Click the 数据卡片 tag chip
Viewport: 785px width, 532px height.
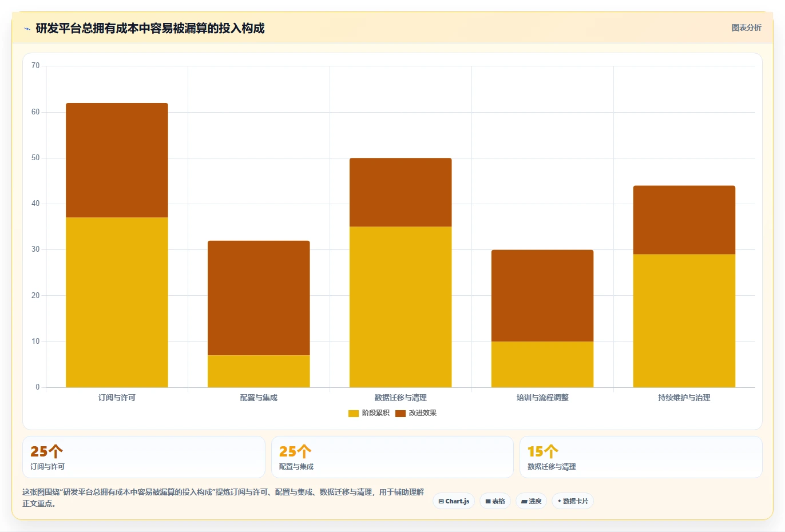point(573,501)
